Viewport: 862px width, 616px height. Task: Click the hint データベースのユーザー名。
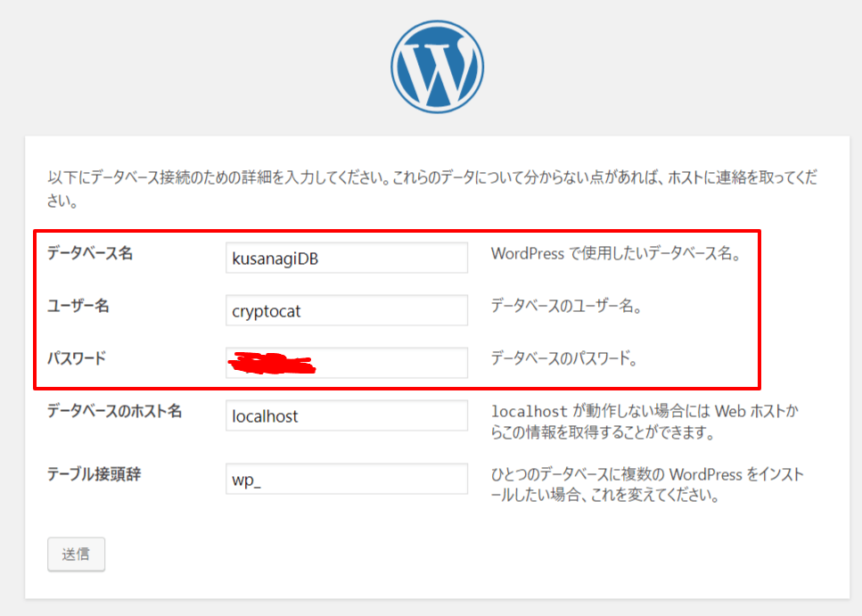click(567, 306)
